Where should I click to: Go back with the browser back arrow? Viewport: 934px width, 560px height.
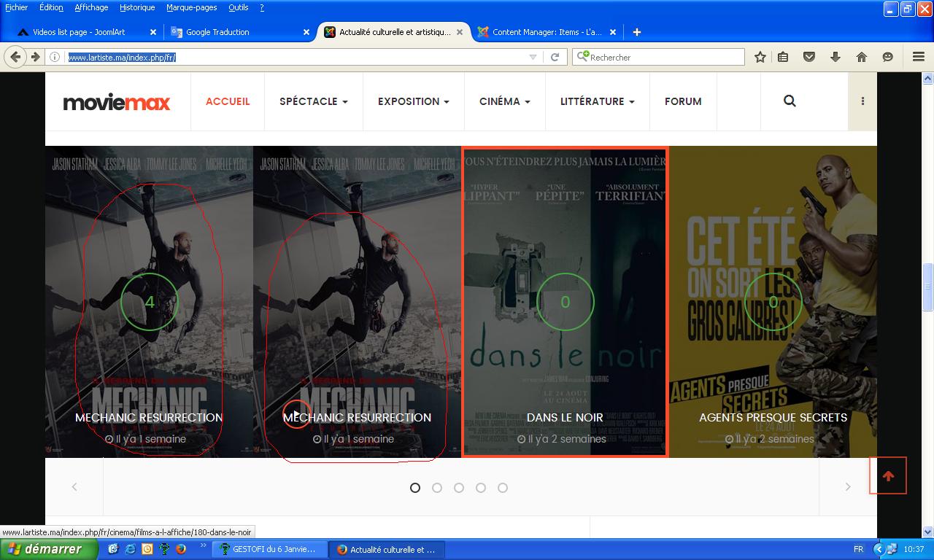tap(15, 57)
